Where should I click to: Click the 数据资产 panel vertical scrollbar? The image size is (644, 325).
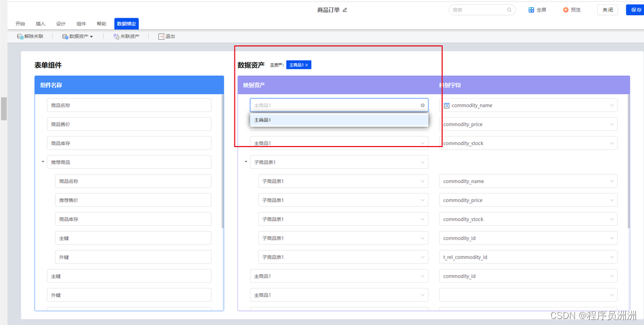[x=628, y=161]
